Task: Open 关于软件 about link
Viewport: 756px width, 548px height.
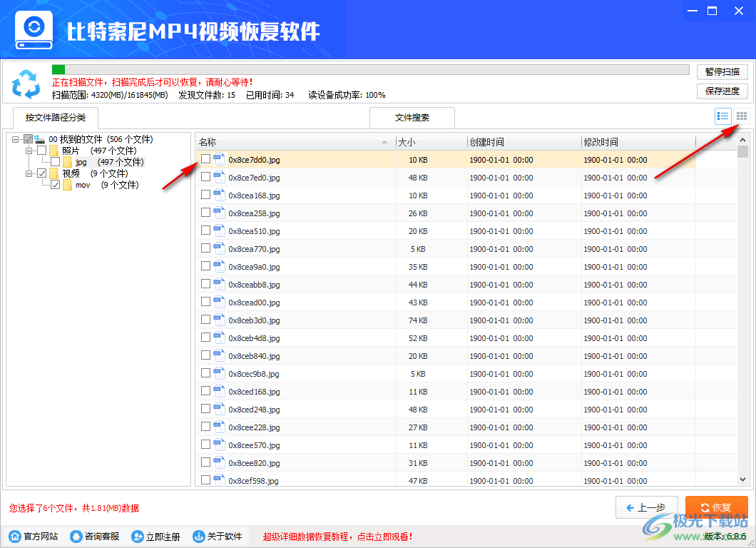Action: tap(217, 537)
